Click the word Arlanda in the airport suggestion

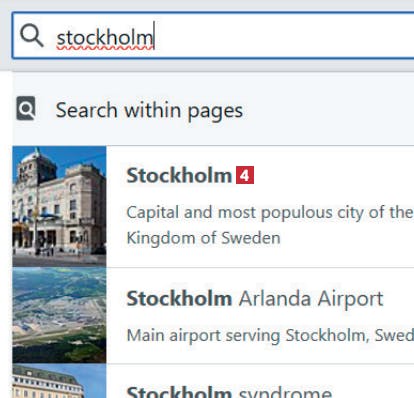click(275, 298)
